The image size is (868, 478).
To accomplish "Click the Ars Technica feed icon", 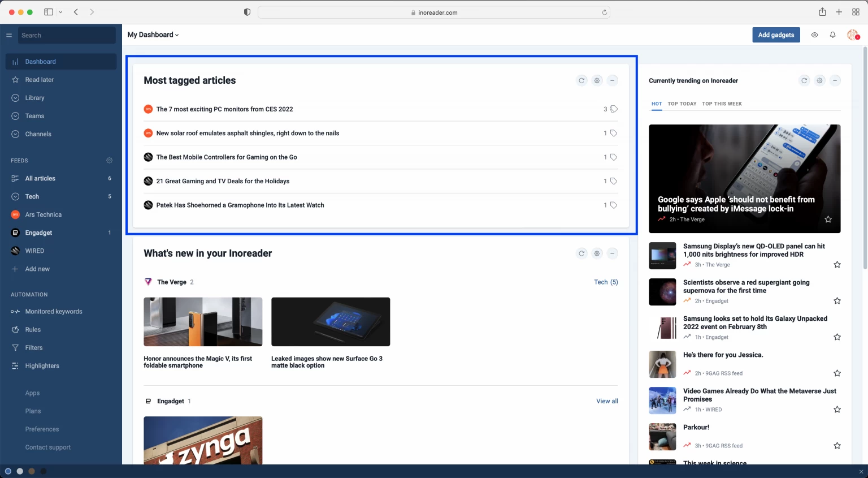I will point(14,214).
